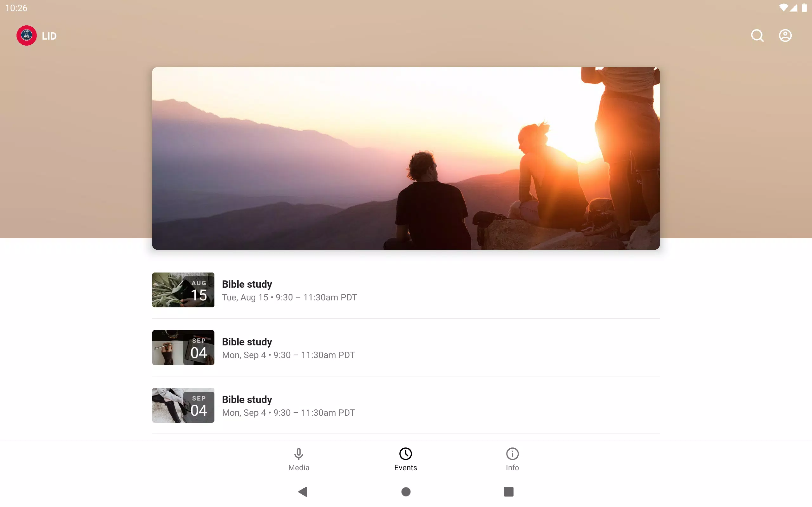This screenshot has width=812, height=507.
Task: Select Tue, Aug 15 time details
Action: coord(290,298)
